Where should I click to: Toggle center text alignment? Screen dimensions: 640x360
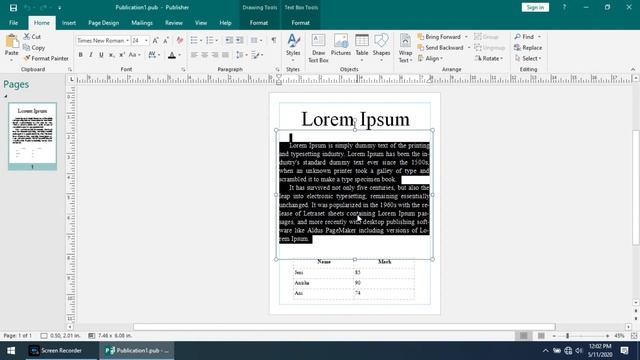point(204,55)
